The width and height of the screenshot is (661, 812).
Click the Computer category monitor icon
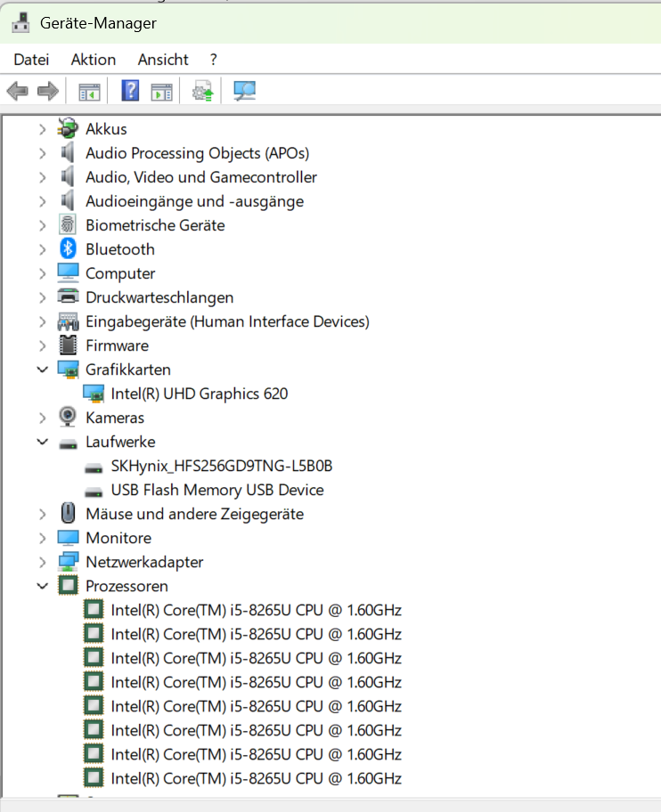point(68,273)
